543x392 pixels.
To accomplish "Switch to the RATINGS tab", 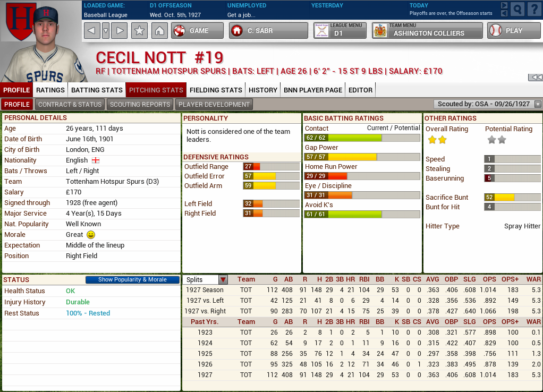I will tap(50, 90).
